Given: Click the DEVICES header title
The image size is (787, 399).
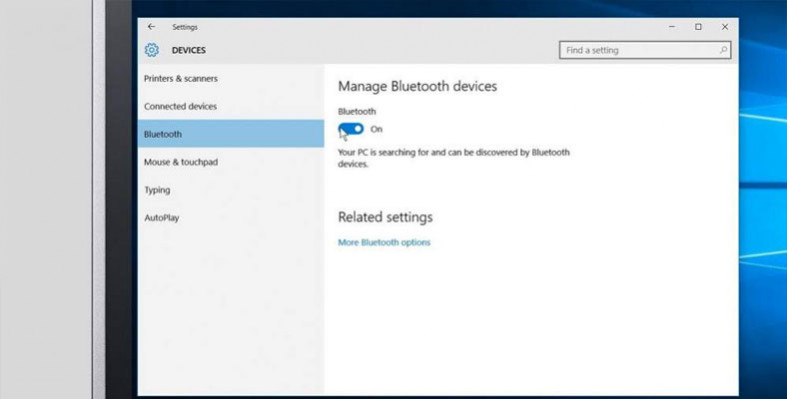Looking at the screenshot, I should (189, 50).
